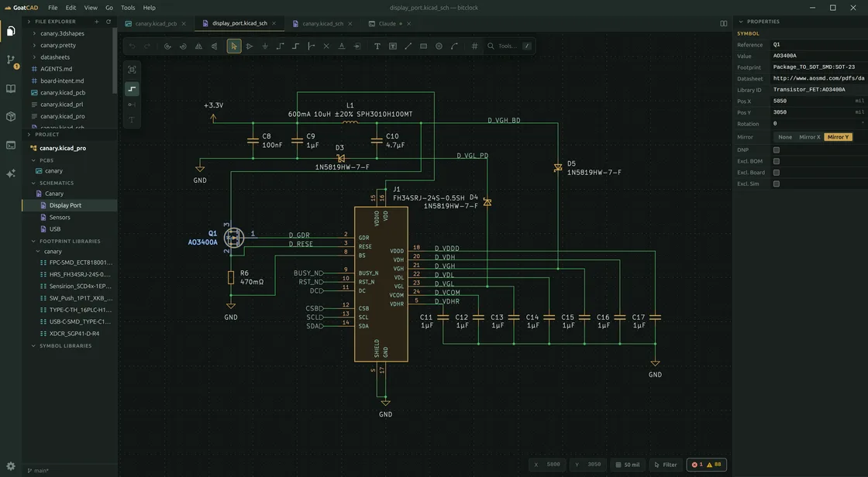Select the draw arc tool

pos(454,46)
